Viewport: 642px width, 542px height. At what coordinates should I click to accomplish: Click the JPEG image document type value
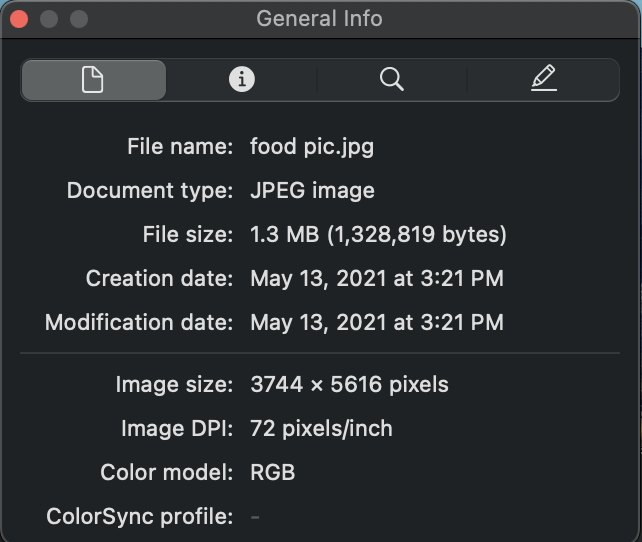(312, 190)
